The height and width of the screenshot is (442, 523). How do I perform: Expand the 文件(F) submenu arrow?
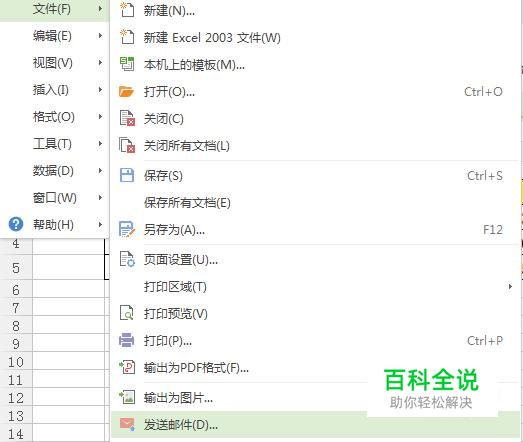click(100, 8)
